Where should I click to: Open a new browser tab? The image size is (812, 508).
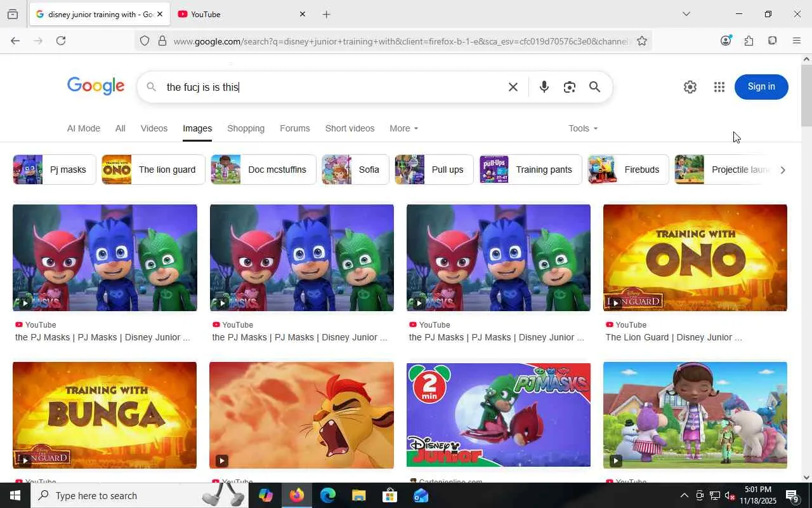tap(326, 14)
